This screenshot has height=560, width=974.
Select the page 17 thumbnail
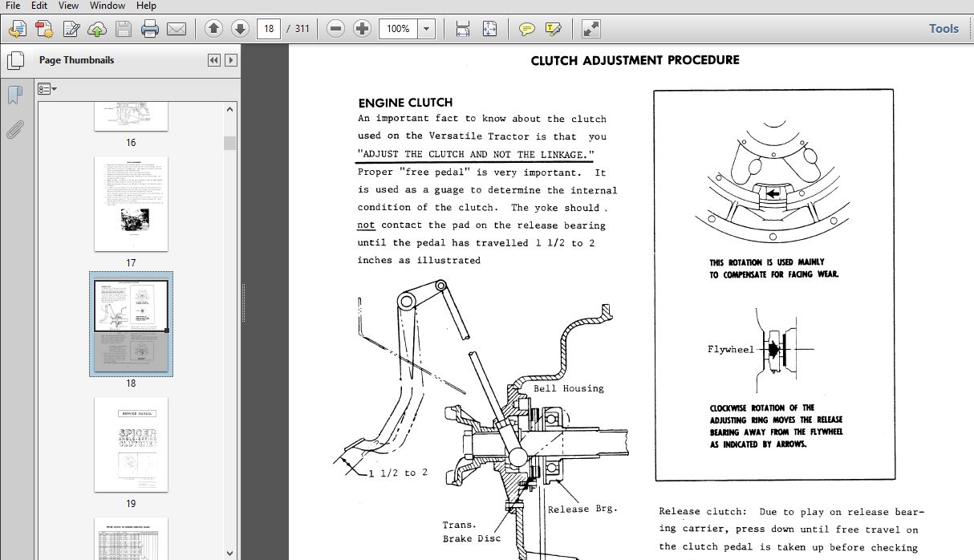click(x=131, y=204)
